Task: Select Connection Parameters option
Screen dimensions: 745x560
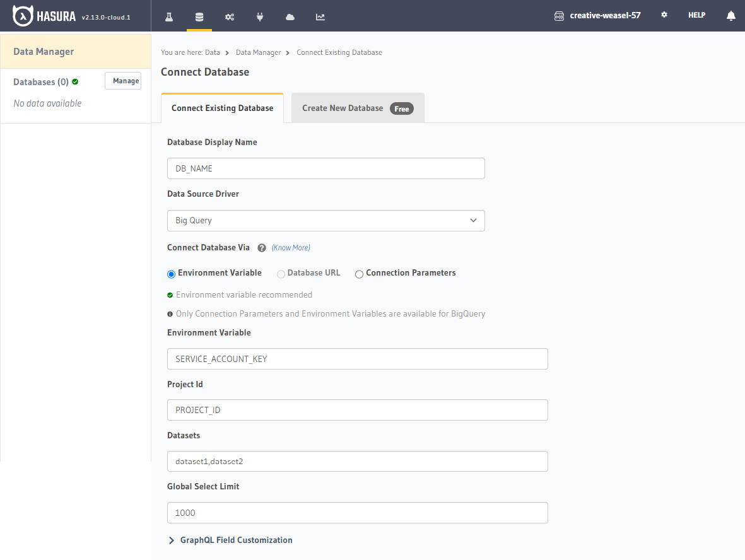Action: [x=359, y=274]
